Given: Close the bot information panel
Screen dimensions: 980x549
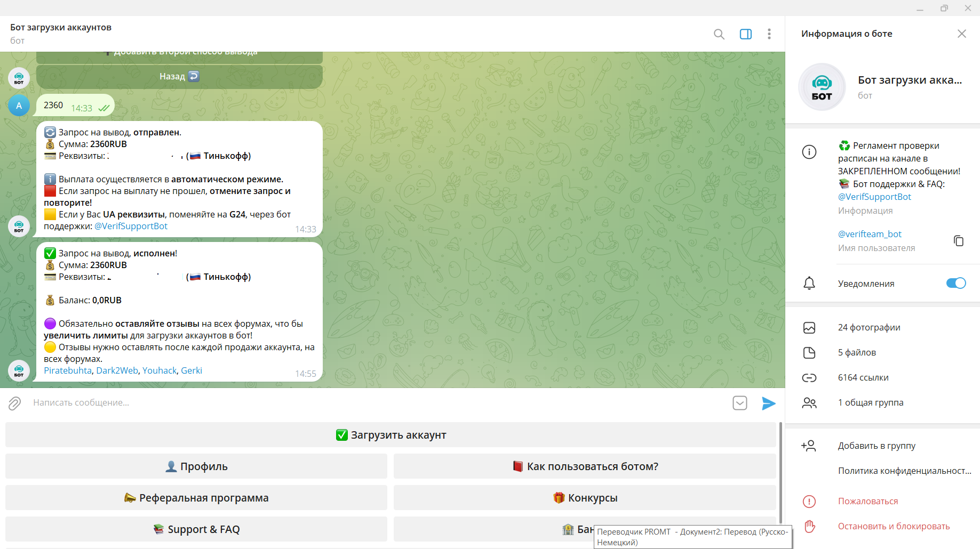Looking at the screenshot, I should (x=961, y=34).
